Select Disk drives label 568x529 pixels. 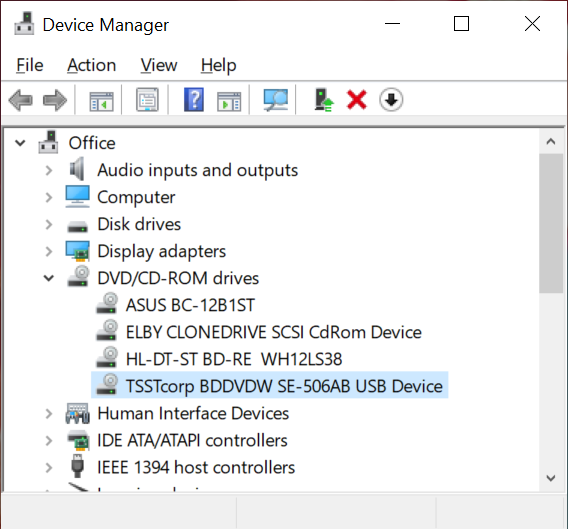(139, 224)
